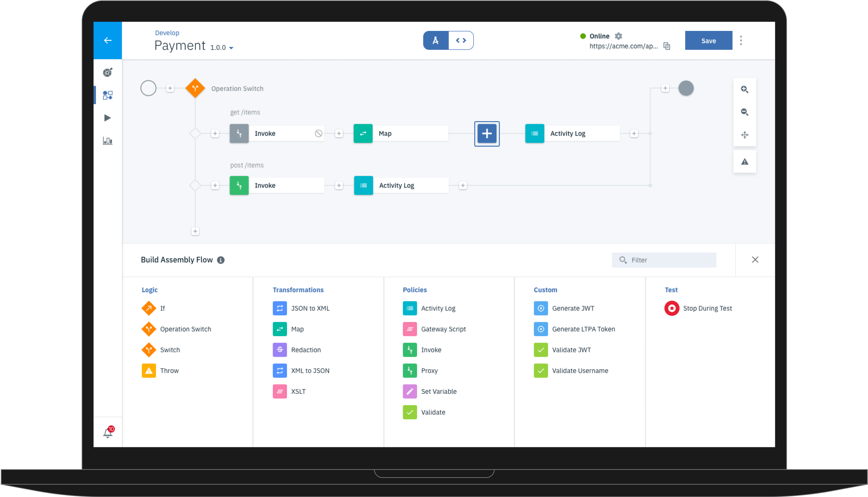This screenshot has width=868, height=497.
Task: Click the Filter search field in the palette
Action: [665, 260]
